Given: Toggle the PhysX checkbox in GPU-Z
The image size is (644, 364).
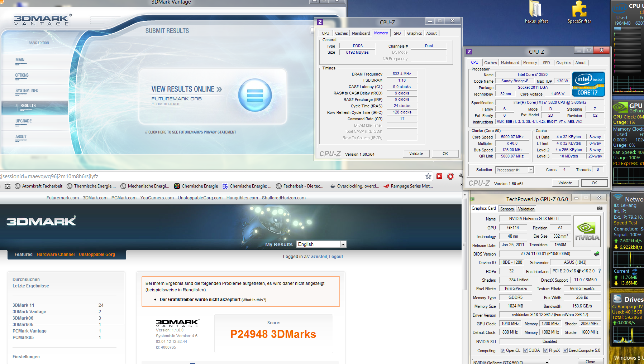Looking at the screenshot, I should coord(545,350).
